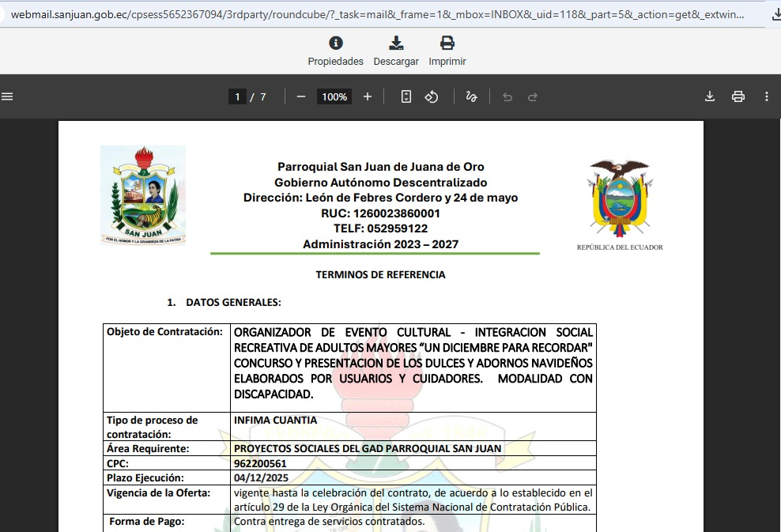
Task: Zoom in with the plus icon
Action: click(x=368, y=96)
